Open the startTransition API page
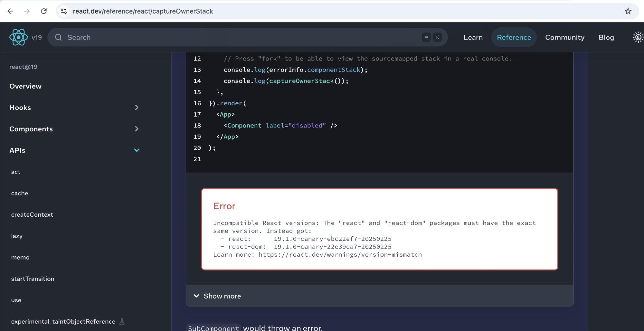The height and width of the screenshot is (331, 644). (33, 279)
